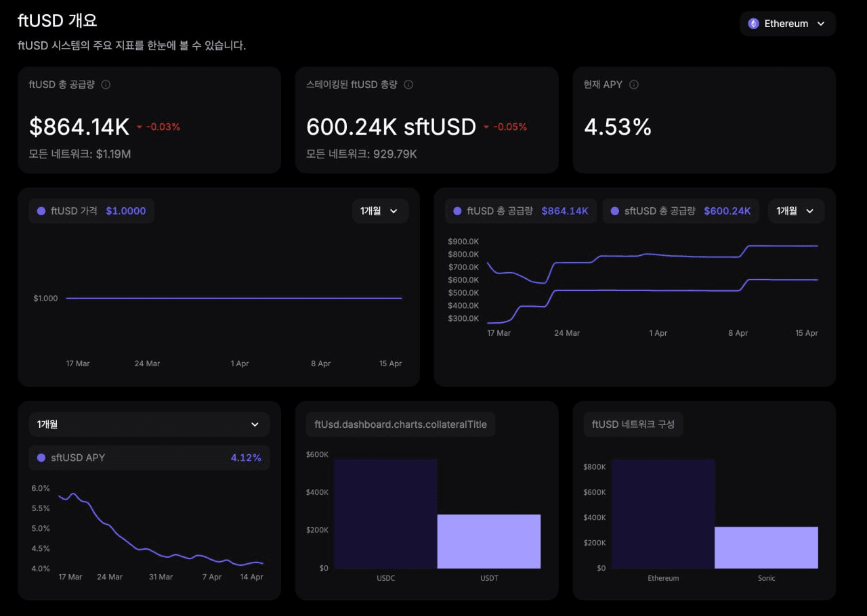Click the red down arrow beside -0.05%

(486, 127)
